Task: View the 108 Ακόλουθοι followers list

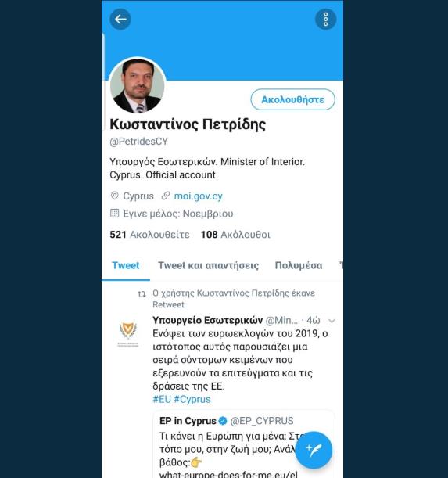Action: coord(235,235)
